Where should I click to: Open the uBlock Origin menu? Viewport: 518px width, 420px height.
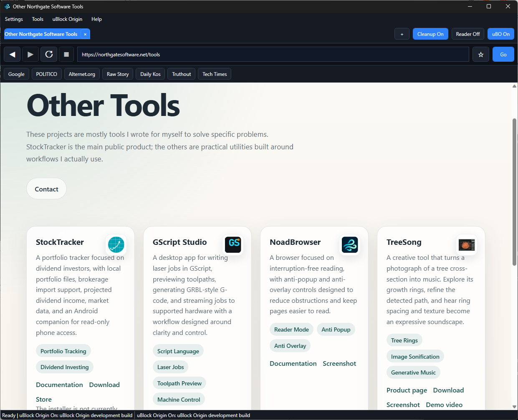coord(67,19)
